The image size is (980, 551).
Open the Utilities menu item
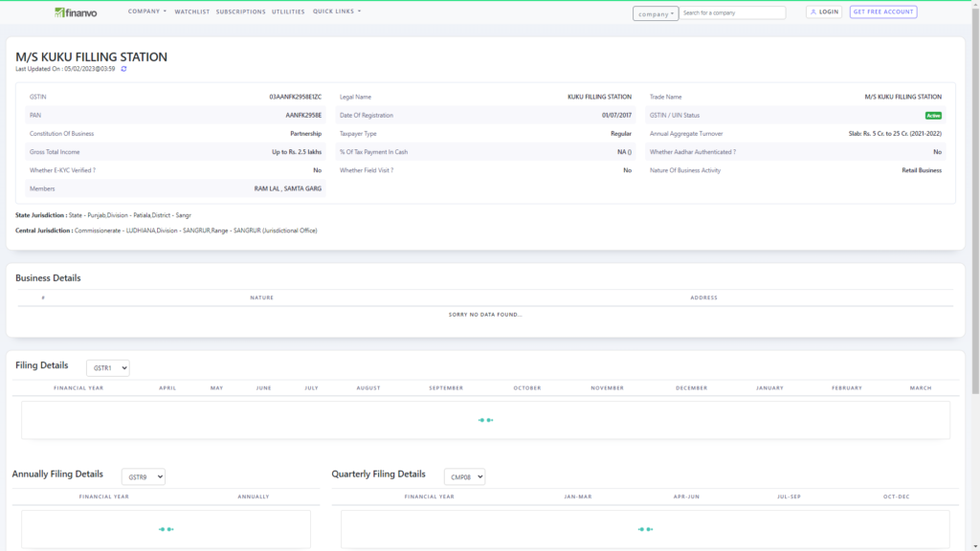click(288, 11)
